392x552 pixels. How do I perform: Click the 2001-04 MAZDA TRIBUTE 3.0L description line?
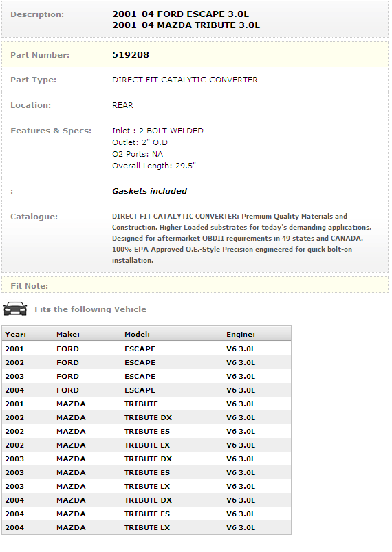point(186,25)
